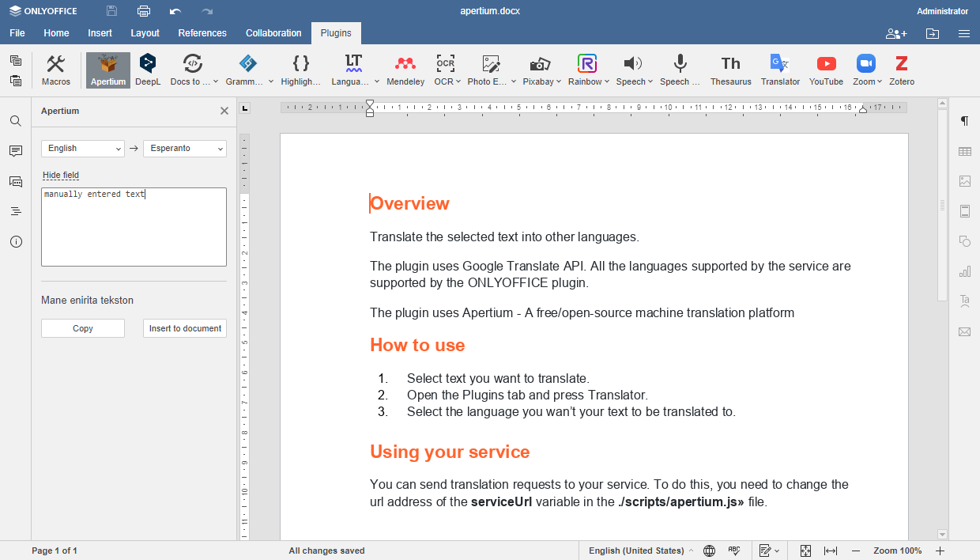Switch to the Home tab
980x560 pixels.
pos(56,33)
